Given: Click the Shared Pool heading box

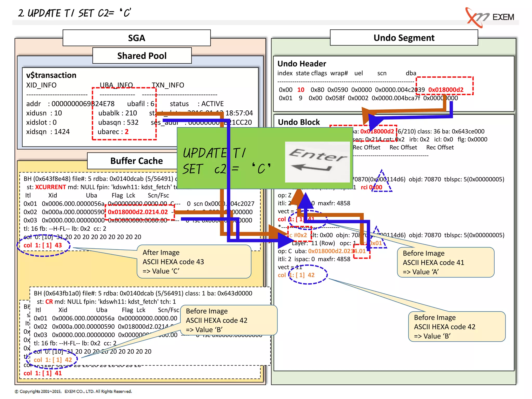Looking at the screenshot, I should [x=142, y=56].
